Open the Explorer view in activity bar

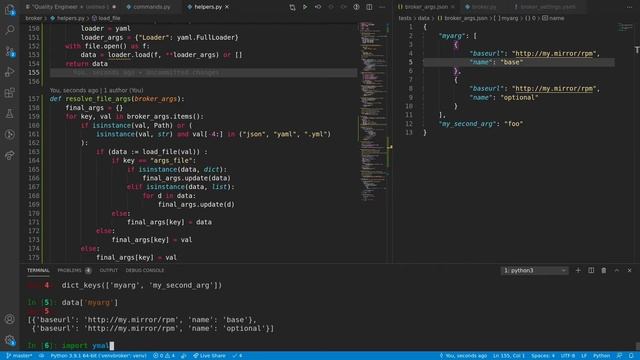[x=10, y=9]
